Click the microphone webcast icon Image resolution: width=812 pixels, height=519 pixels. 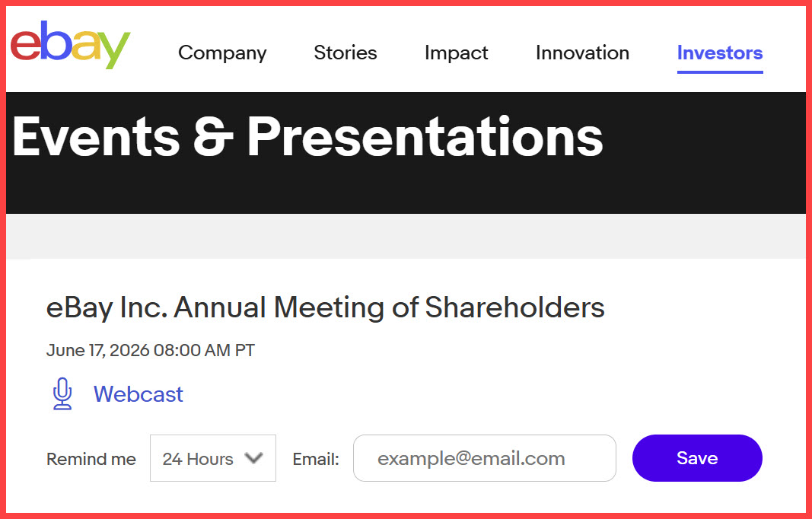click(62, 394)
